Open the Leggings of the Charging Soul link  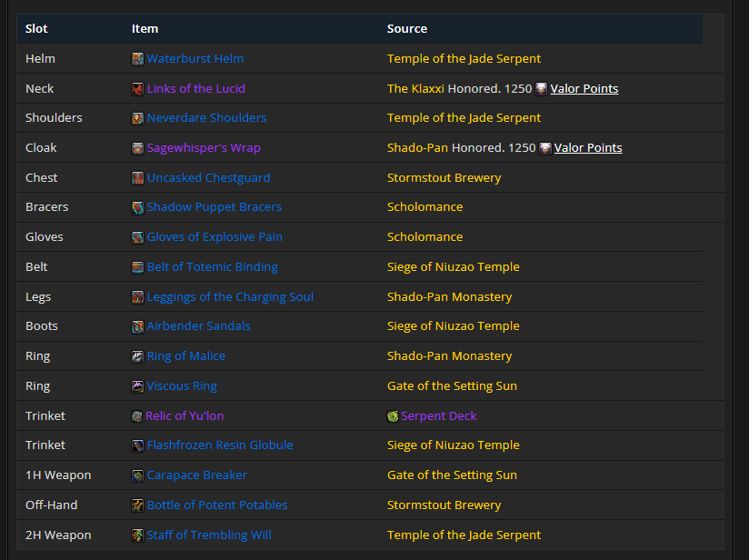pos(230,296)
